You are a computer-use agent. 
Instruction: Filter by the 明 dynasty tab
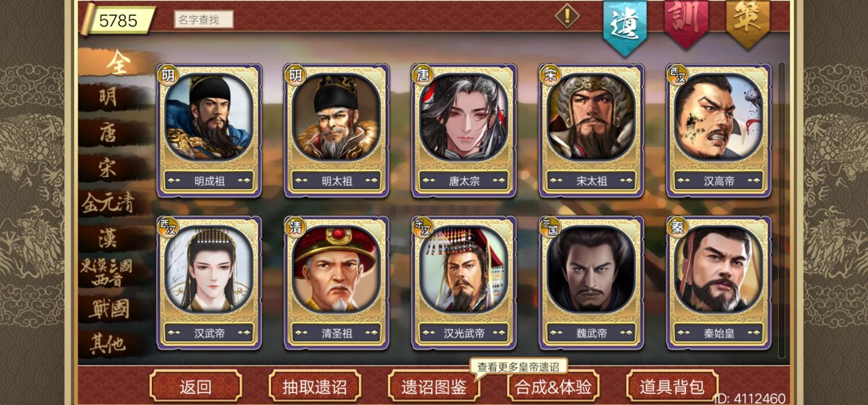108,97
